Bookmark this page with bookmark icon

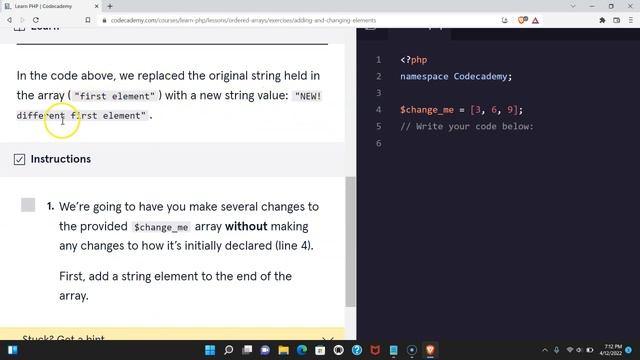tap(88, 20)
